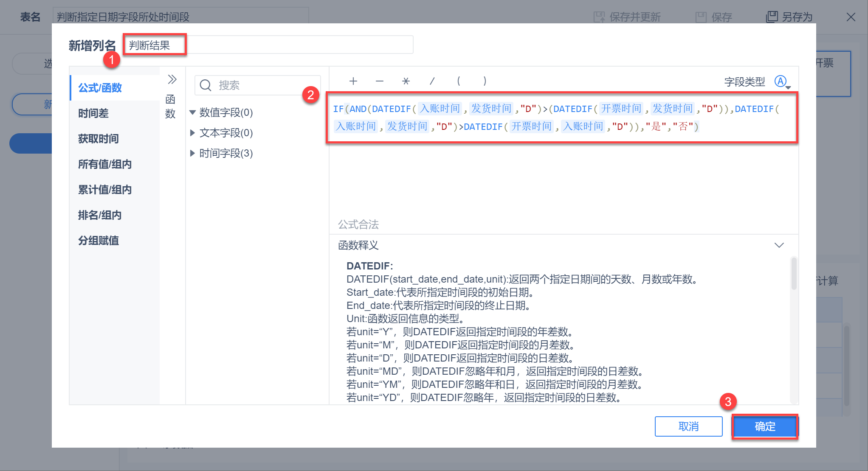
Task: Open the 分组赋值 tab
Action: pos(99,241)
